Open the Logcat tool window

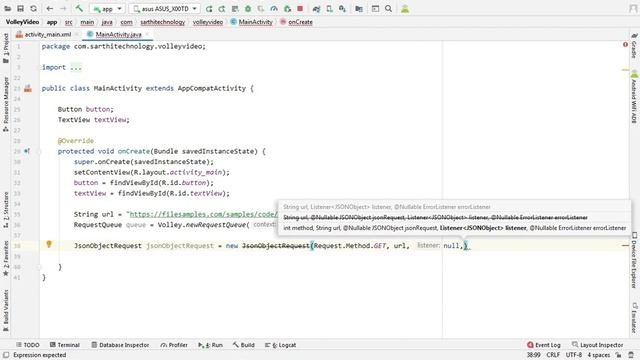pyautogui.click(x=280, y=345)
